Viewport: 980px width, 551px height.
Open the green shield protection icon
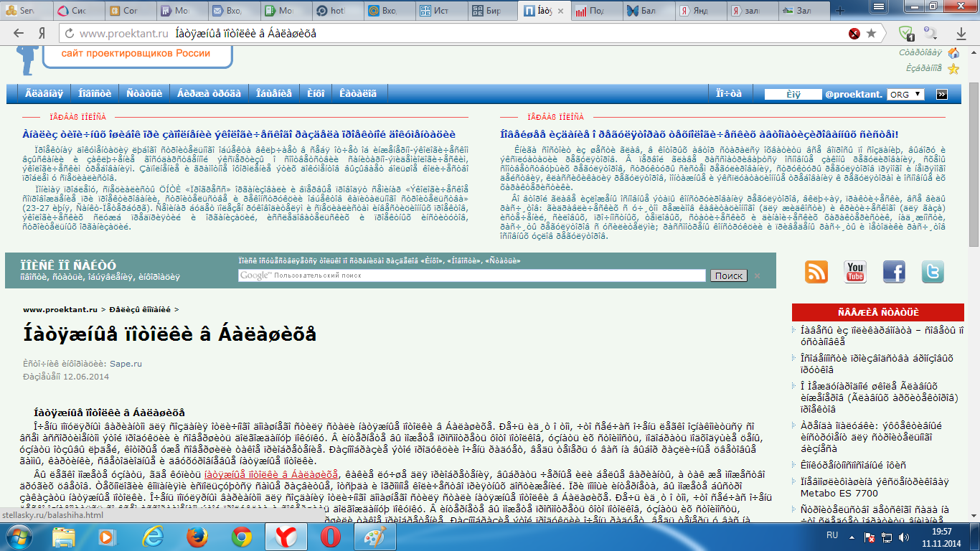(x=906, y=33)
